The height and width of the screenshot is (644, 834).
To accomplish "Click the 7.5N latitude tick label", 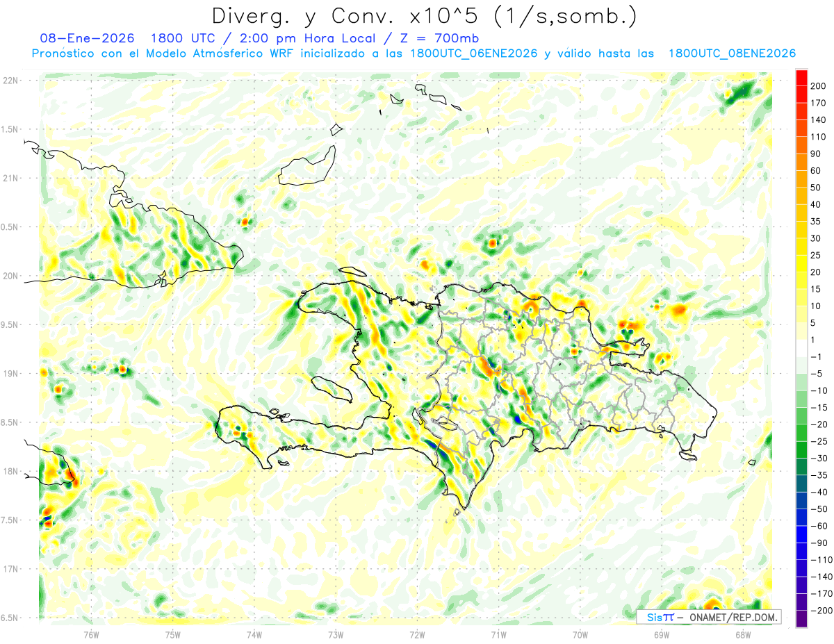I will (x=10, y=520).
